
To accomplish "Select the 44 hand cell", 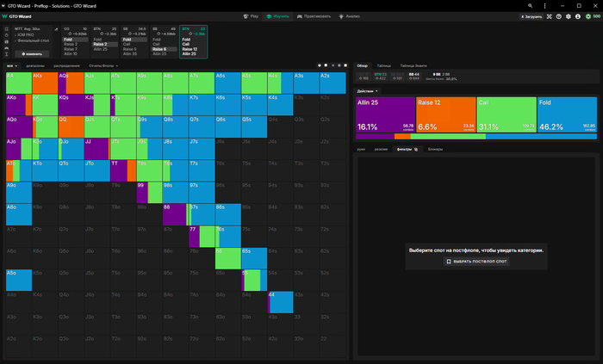I will click(280, 302).
